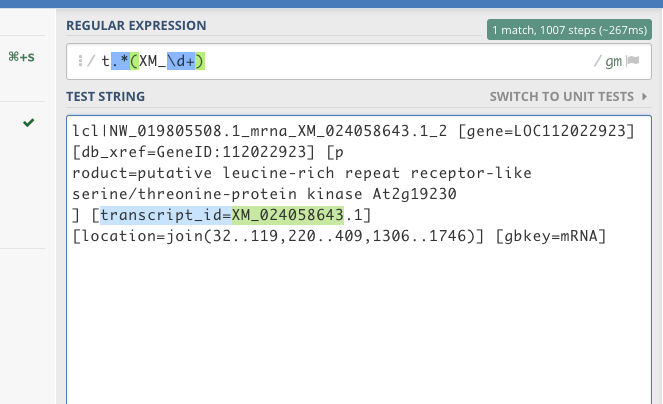This screenshot has width=663, height=404.
Task: Click the XM_ literal inside the capture group
Action: tap(153, 61)
